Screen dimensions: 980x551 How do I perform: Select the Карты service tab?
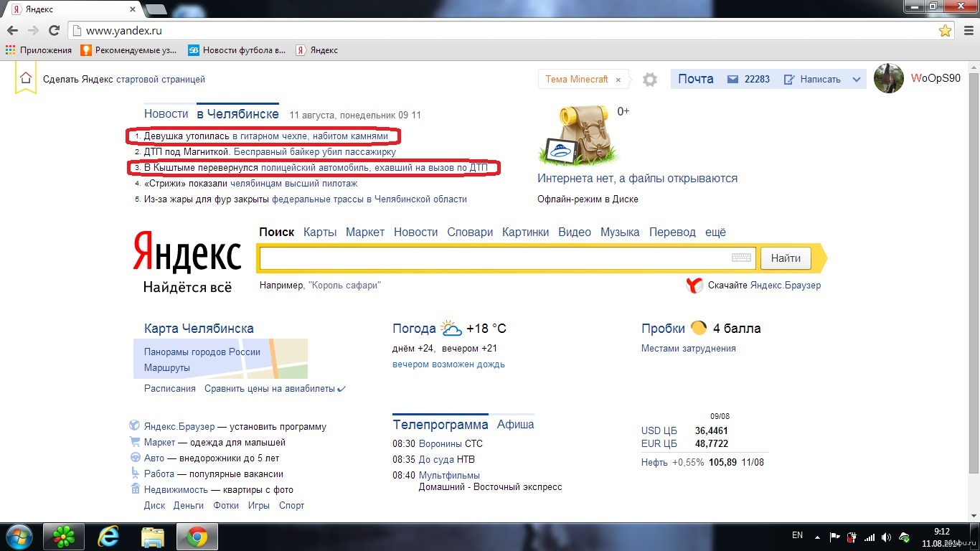point(320,232)
